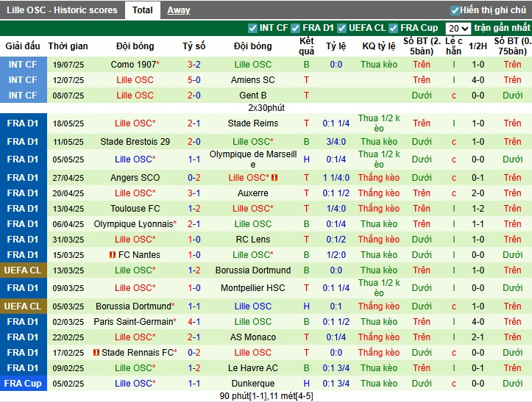Screen dimensions: 532x402
Task: Click the 'Tỷ lệ' column header
Action: point(336,46)
